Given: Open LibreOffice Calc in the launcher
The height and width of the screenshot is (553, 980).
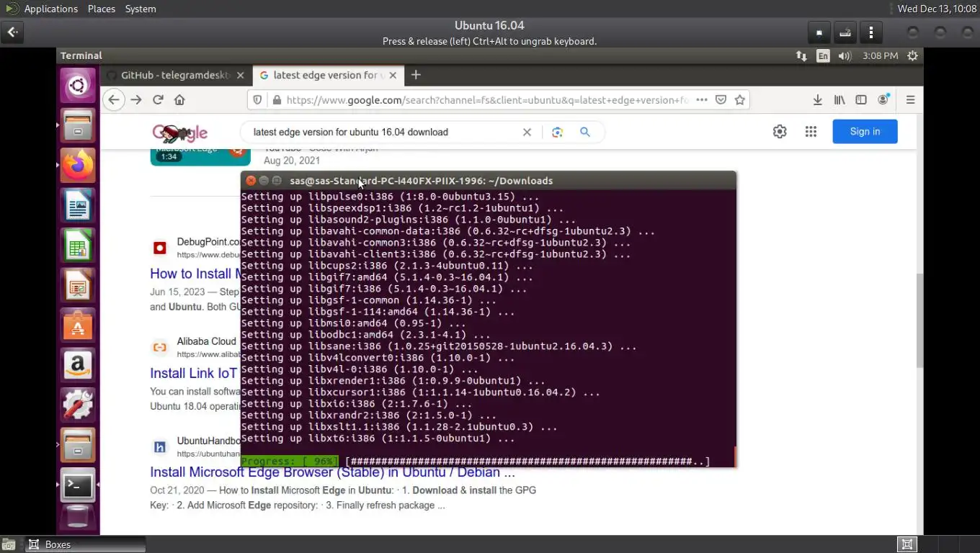Looking at the screenshot, I should point(78,246).
